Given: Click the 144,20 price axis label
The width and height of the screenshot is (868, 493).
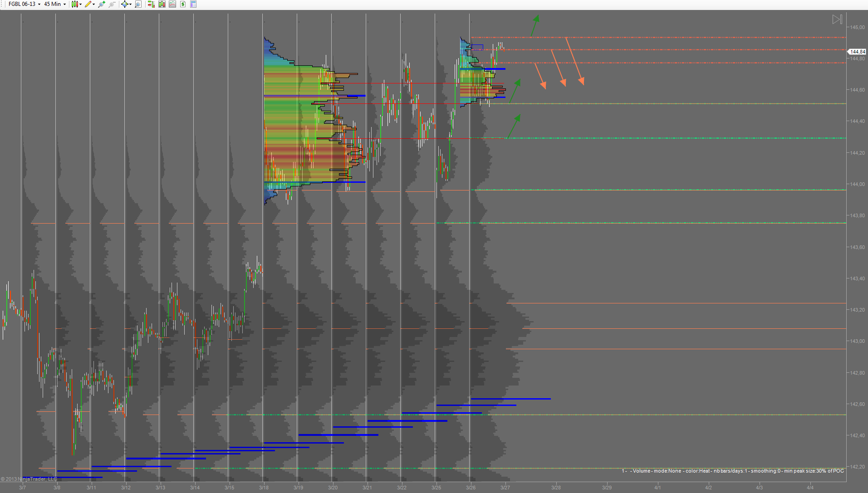Looking at the screenshot, I should pos(857,153).
